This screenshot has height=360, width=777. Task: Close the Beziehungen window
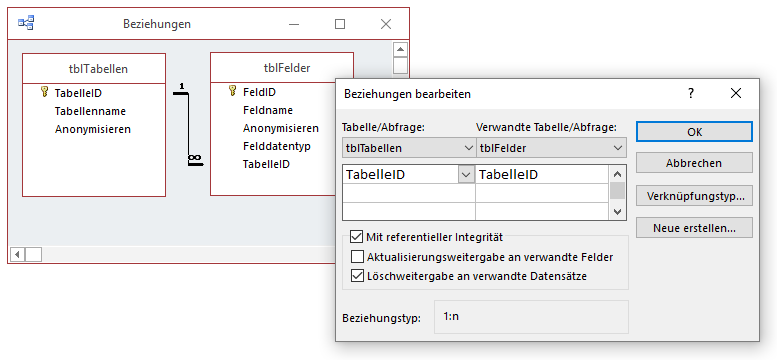(386, 24)
